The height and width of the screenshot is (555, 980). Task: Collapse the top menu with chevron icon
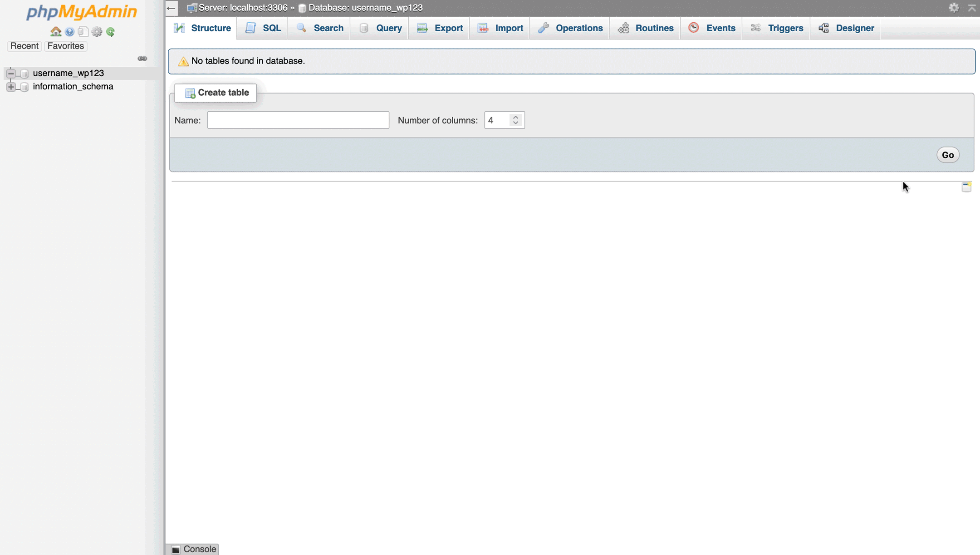tap(972, 8)
